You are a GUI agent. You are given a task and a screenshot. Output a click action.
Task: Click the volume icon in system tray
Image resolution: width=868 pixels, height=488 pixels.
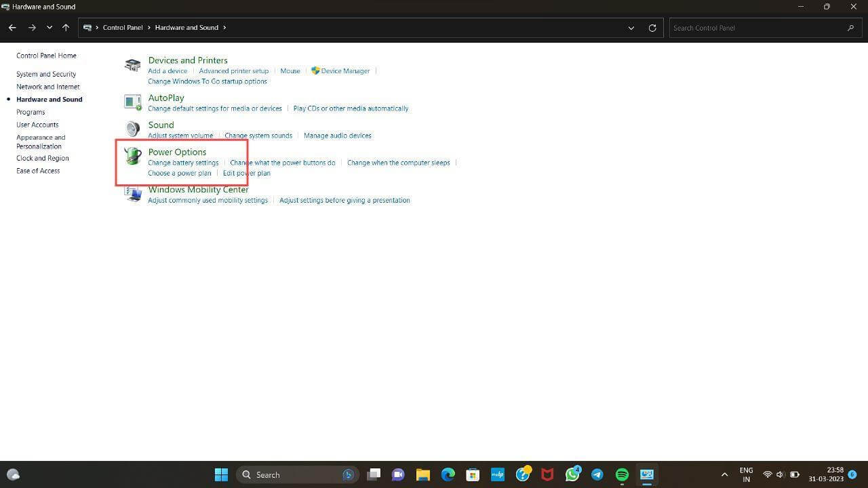tap(781, 474)
